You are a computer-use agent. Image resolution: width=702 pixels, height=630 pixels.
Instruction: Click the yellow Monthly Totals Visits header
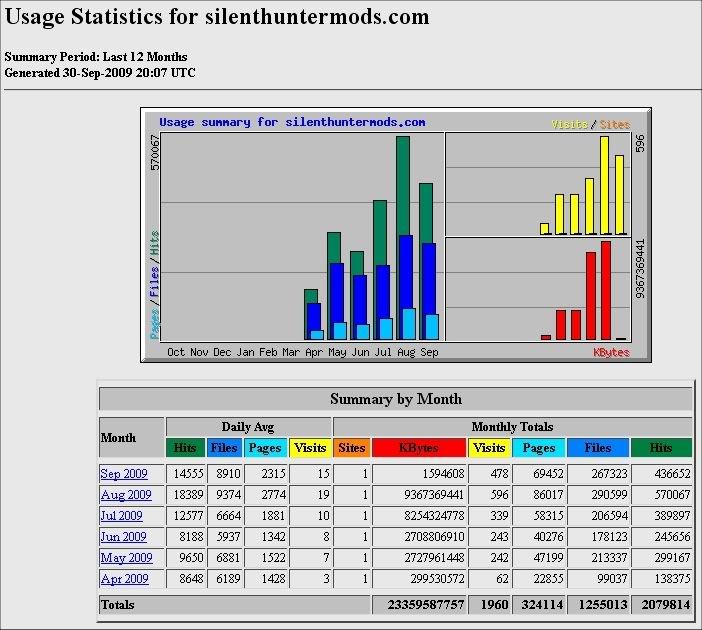489,448
